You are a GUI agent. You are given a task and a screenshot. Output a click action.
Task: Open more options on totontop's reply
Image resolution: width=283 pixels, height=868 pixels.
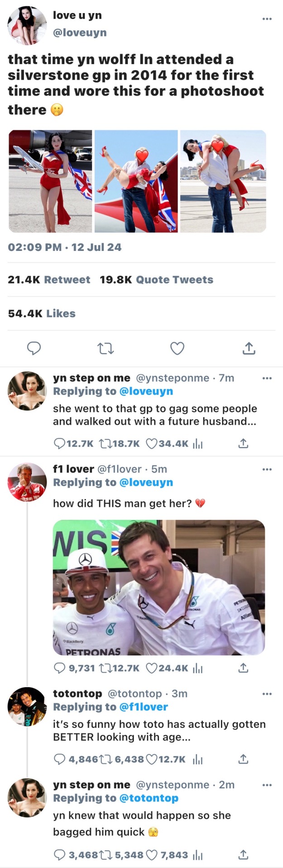267,693
